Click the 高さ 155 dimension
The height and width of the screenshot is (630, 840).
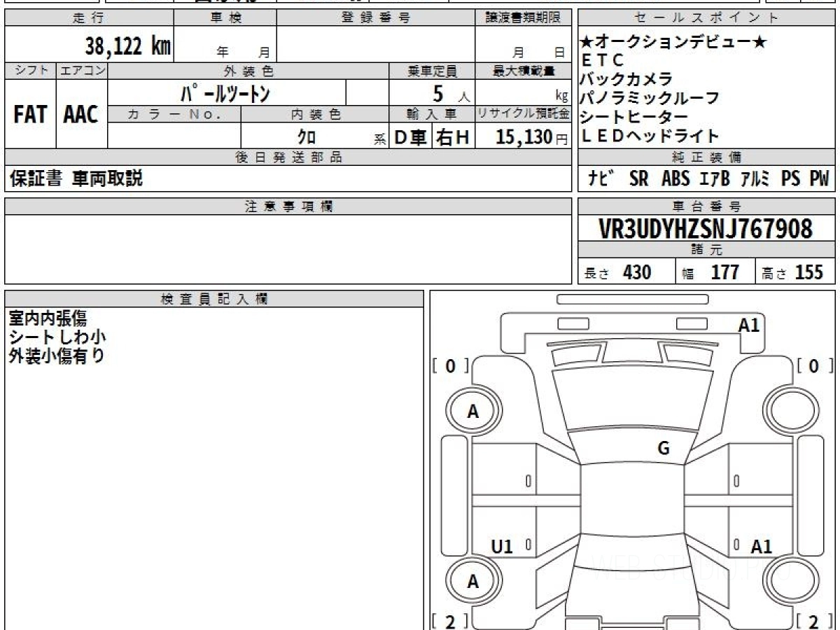click(793, 272)
